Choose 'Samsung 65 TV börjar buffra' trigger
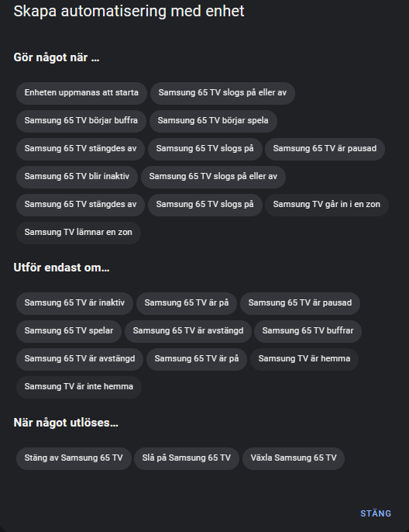Screen dimensions: 409x532 pyautogui.click(x=81, y=121)
